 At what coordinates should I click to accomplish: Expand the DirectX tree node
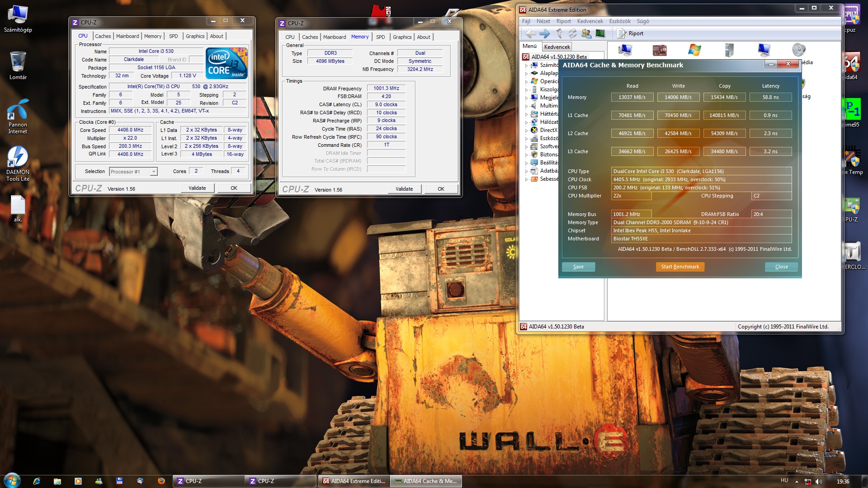[x=526, y=131]
